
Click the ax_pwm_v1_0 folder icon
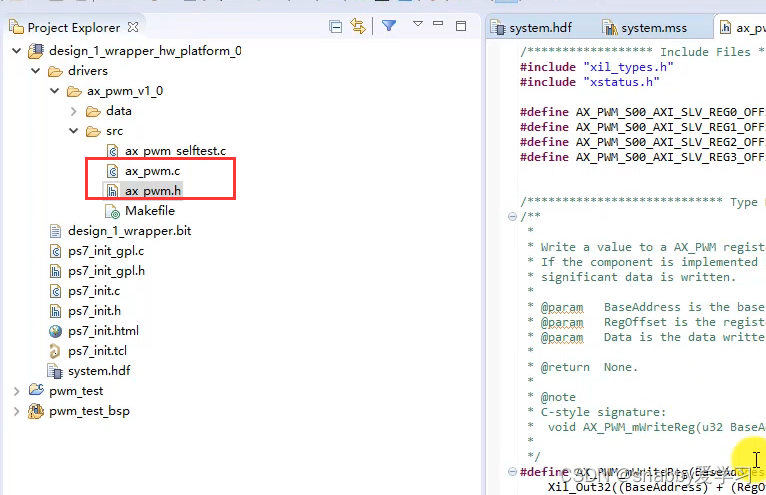click(x=74, y=91)
